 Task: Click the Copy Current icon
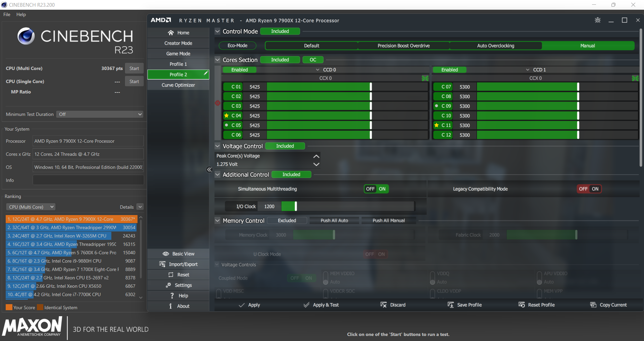point(593,305)
